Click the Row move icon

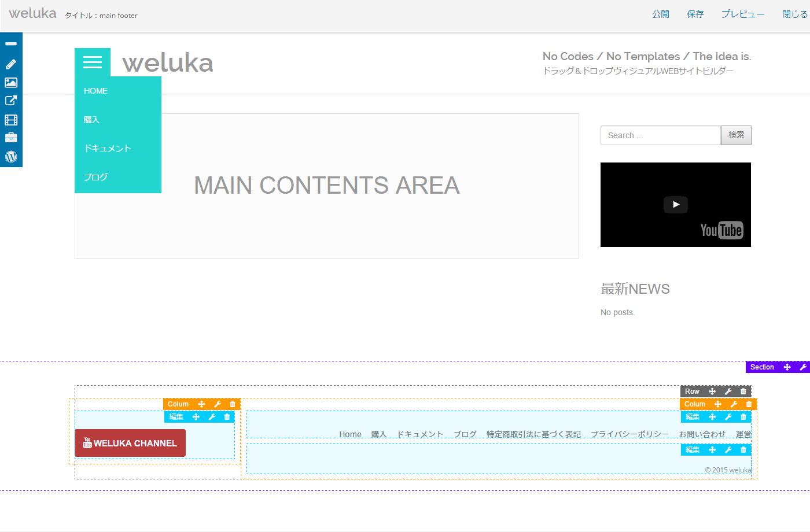tap(712, 391)
